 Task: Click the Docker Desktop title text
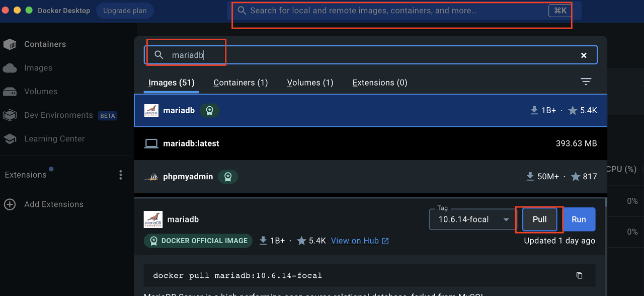64,11
